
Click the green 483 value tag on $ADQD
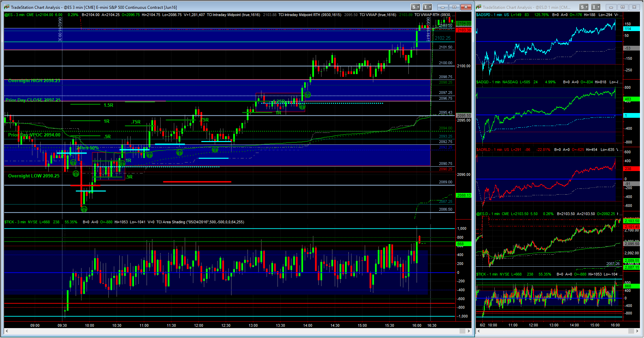631,99
